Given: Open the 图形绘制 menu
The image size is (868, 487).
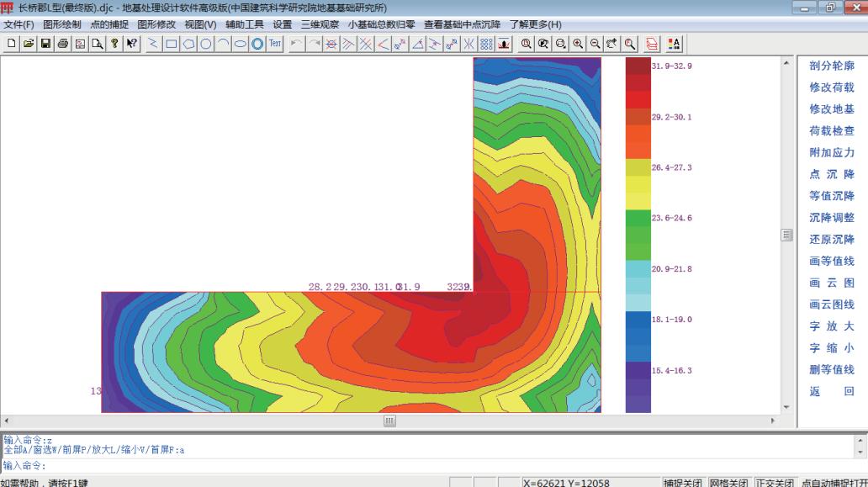Looking at the screenshot, I should (x=62, y=24).
